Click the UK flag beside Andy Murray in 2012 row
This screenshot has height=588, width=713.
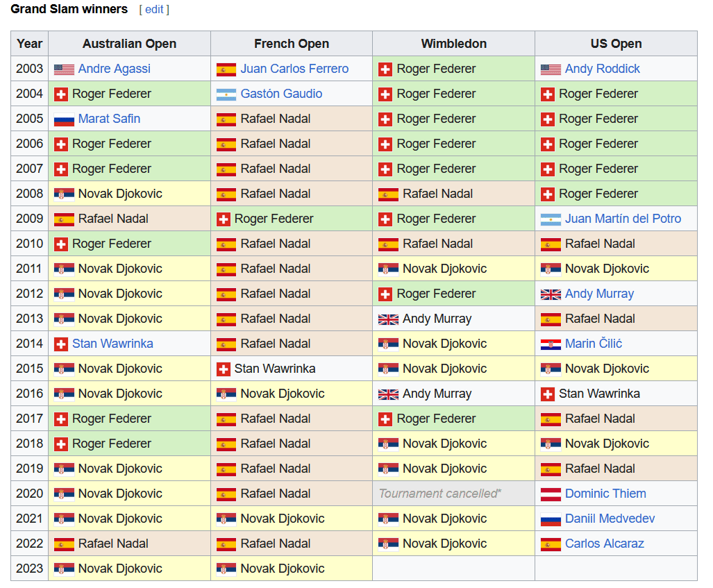pyautogui.click(x=551, y=294)
